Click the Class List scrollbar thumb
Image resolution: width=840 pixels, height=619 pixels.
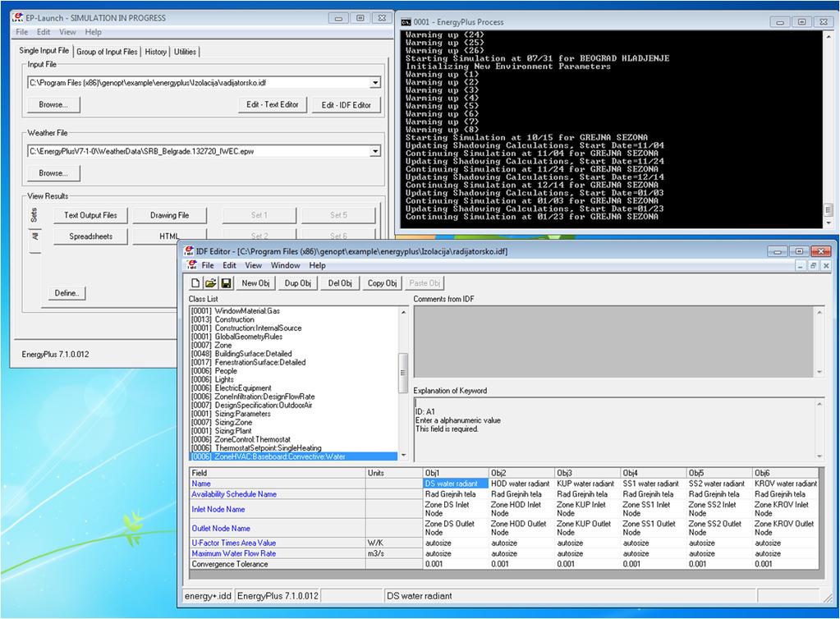pyautogui.click(x=403, y=374)
